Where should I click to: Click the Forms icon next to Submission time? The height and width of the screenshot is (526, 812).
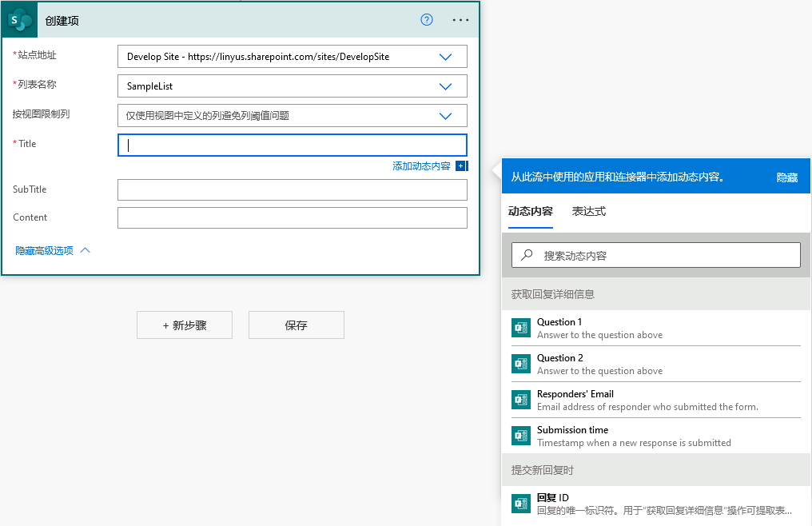point(521,436)
